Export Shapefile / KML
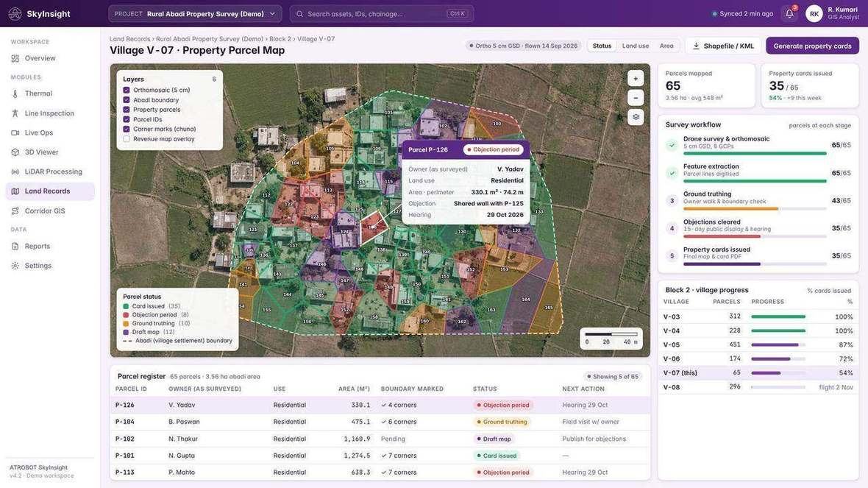 tap(723, 46)
